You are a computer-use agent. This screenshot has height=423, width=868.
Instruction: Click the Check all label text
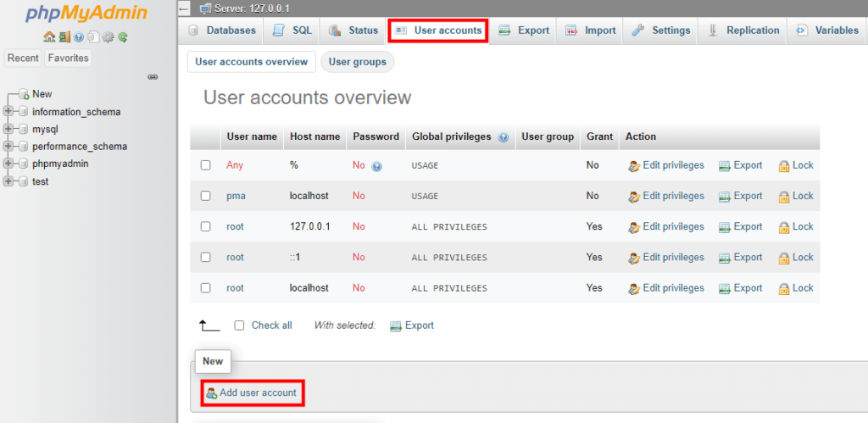pos(272,326)
